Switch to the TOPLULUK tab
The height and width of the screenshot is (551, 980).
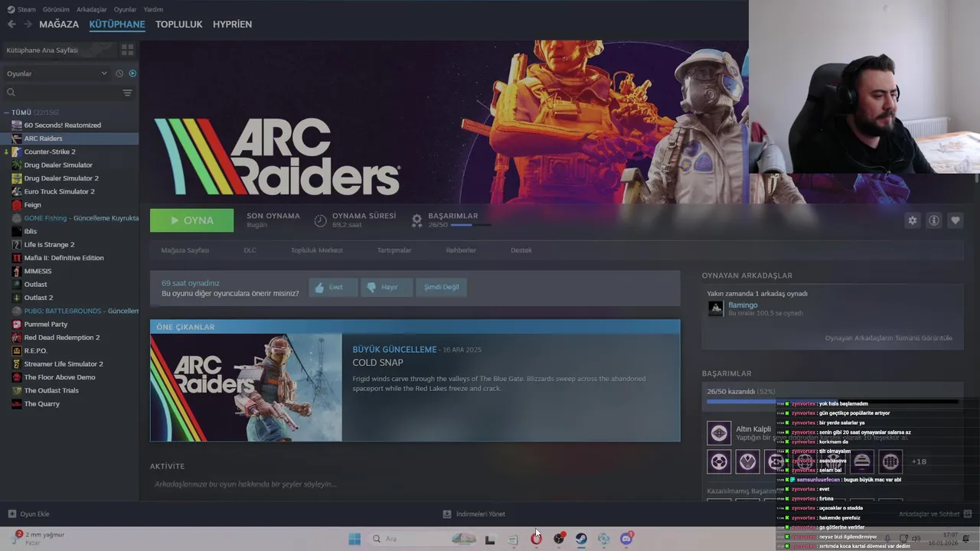[x=178, y=24]
